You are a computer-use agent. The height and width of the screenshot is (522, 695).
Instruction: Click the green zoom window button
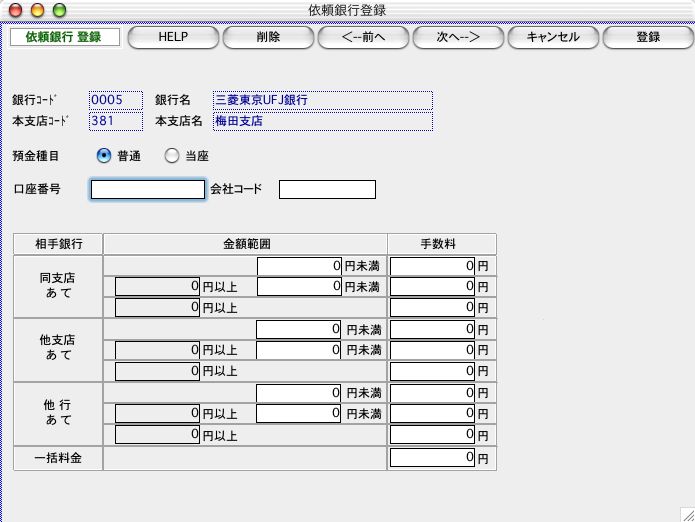tap(59, 9)
